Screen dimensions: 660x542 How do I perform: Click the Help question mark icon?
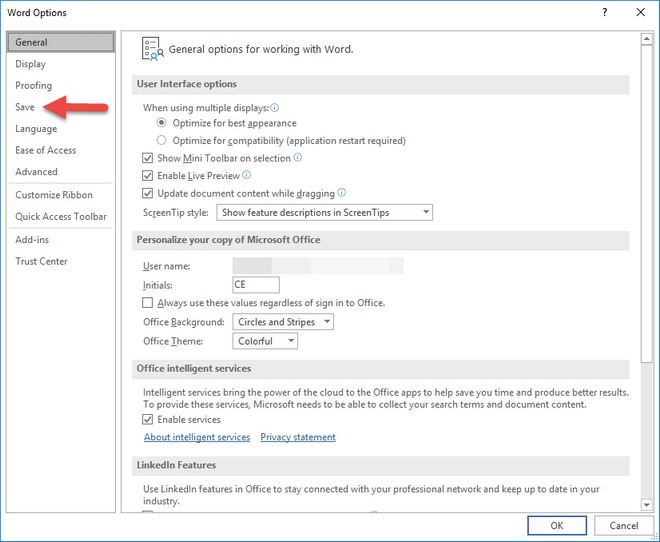pos(604,12)
